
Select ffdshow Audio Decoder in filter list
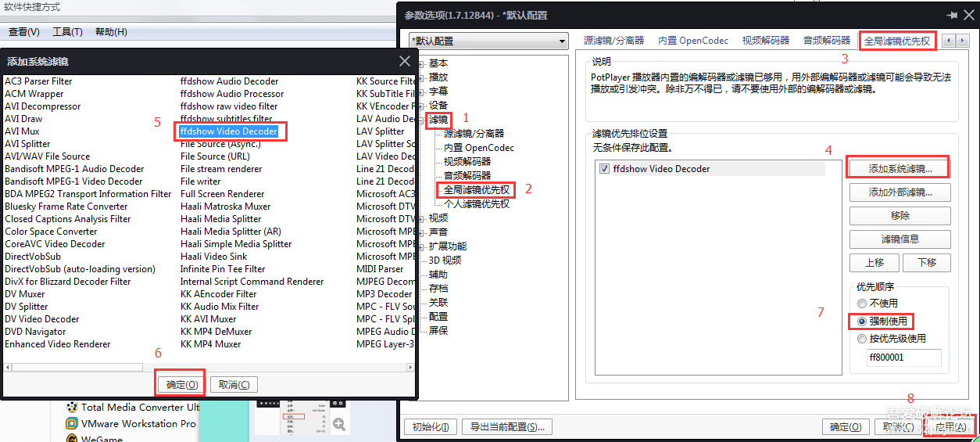click(x=229, y=81)
